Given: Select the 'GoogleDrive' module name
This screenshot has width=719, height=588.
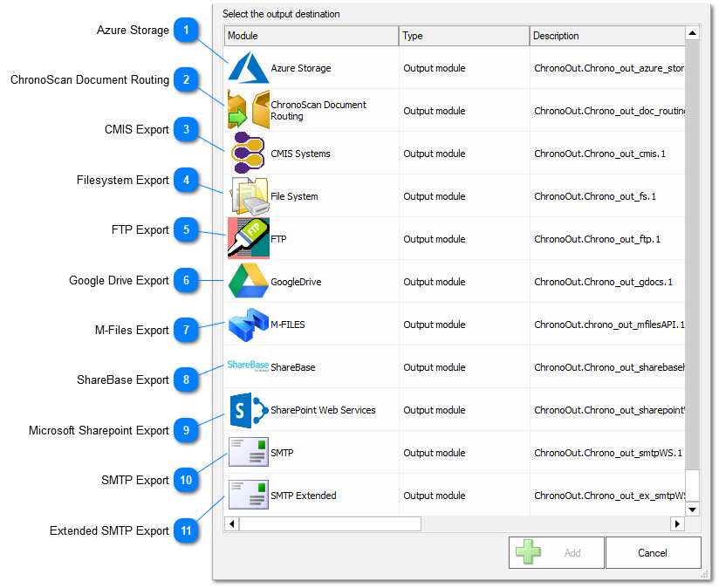Looking at the screenshot, I should [x=296, y=282].
